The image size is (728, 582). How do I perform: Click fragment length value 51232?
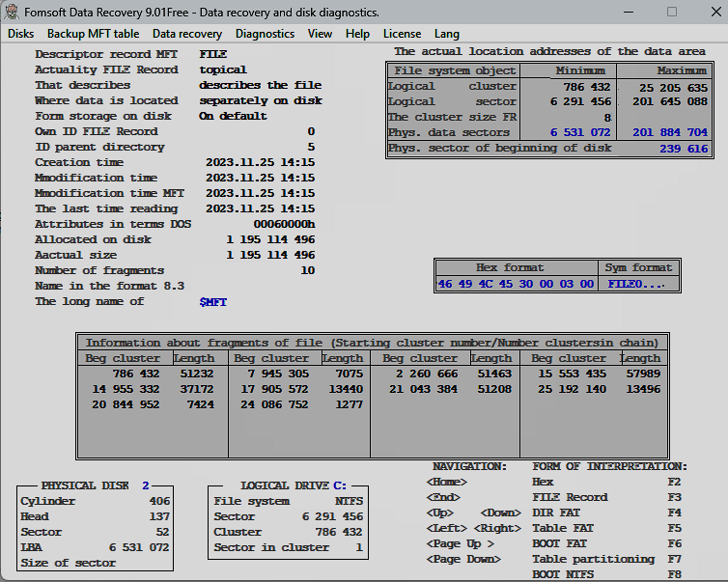pos(197,374)
